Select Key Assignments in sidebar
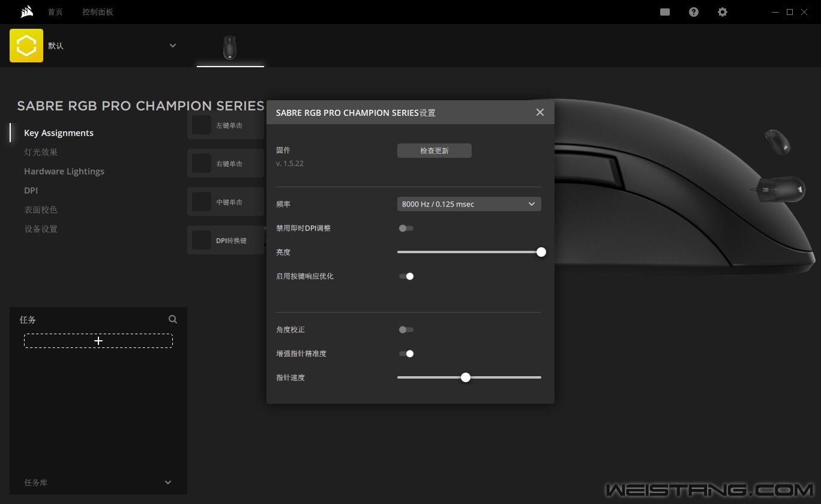Image resolution: width=821 pixels, height=504 pixels. point(59,133)
